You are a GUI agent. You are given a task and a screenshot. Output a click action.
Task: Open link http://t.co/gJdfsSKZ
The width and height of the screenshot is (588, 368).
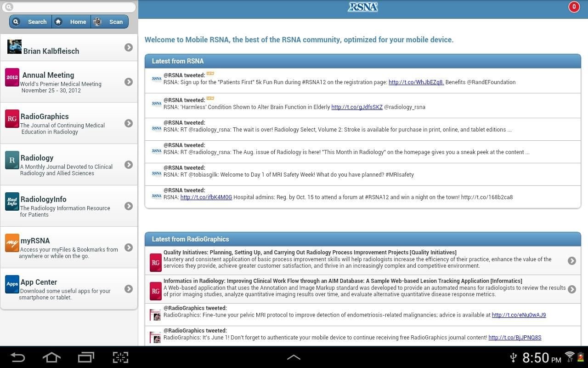click(357, 107)
